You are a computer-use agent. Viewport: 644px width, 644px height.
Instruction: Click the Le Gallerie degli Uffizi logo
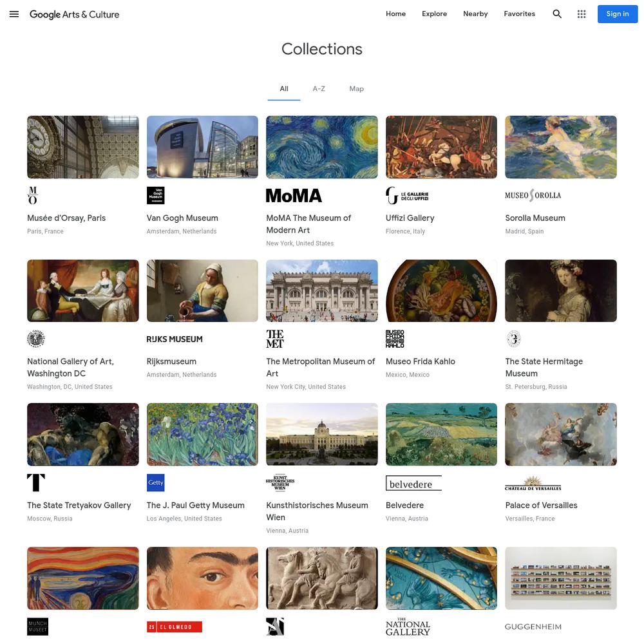[x=407, y=196]
